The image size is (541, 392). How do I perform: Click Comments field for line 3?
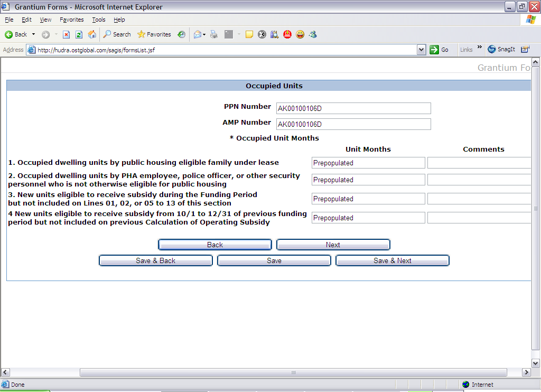pyautogui.click(x=479, y=199)
